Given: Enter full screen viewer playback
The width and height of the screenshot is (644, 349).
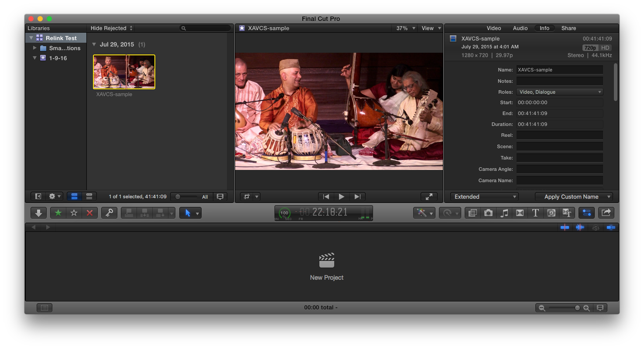Looking at the screenshot, I should [x=429, y=197].
